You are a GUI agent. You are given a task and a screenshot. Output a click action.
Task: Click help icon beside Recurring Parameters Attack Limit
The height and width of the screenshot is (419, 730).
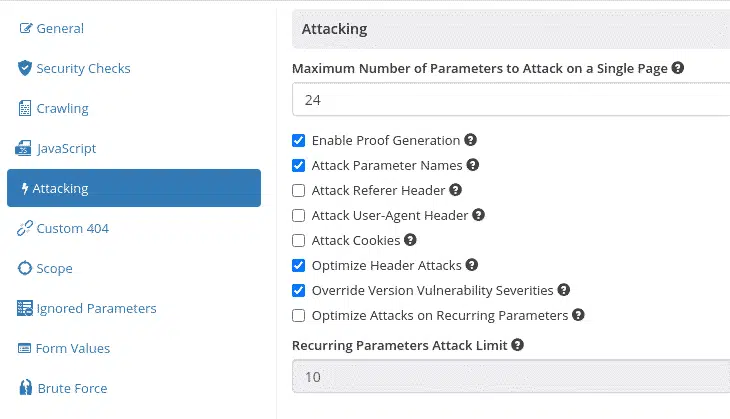[x=518, y=345]
